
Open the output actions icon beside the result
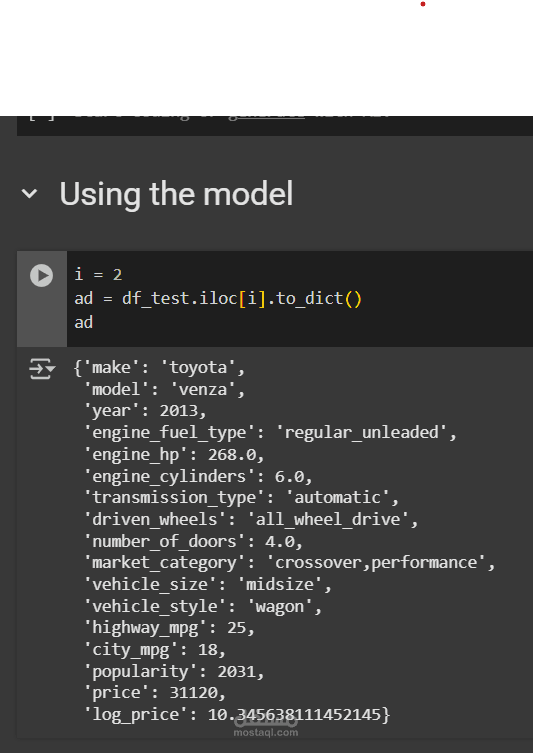42,369
